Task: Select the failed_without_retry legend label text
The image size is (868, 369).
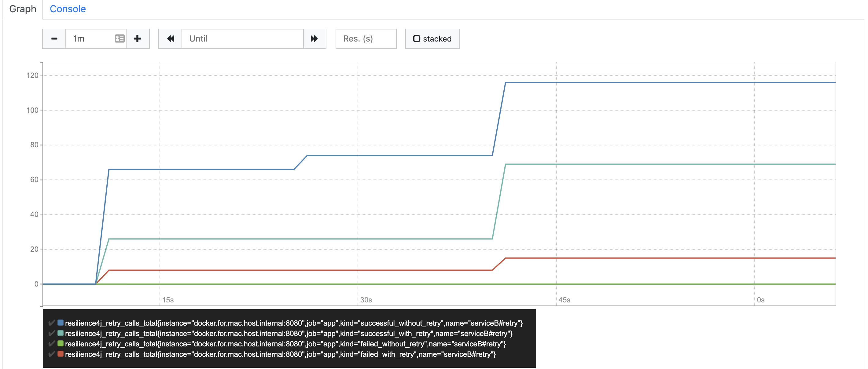Action: pos(285,344)
